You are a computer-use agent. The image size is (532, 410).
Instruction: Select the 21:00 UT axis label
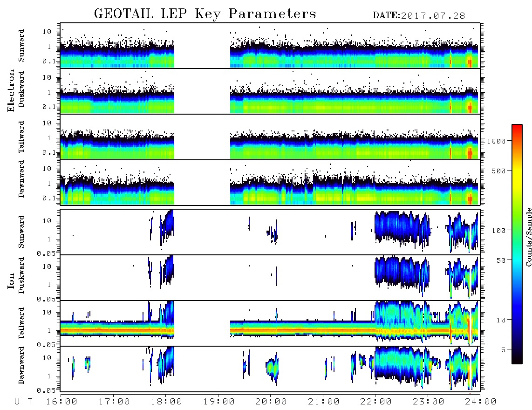click(x=324, y=402)
